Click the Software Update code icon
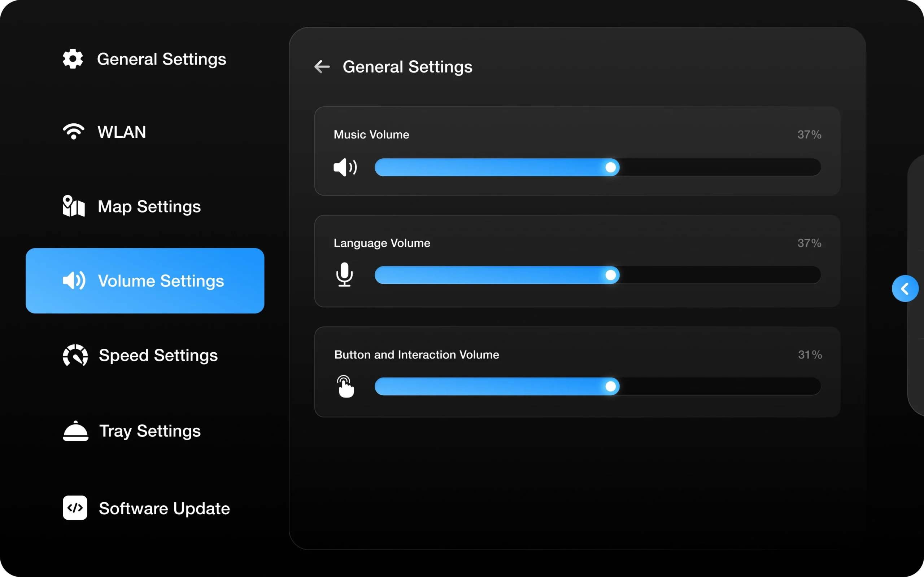Viewport: 924px width, 577px height. click(75, 508)
